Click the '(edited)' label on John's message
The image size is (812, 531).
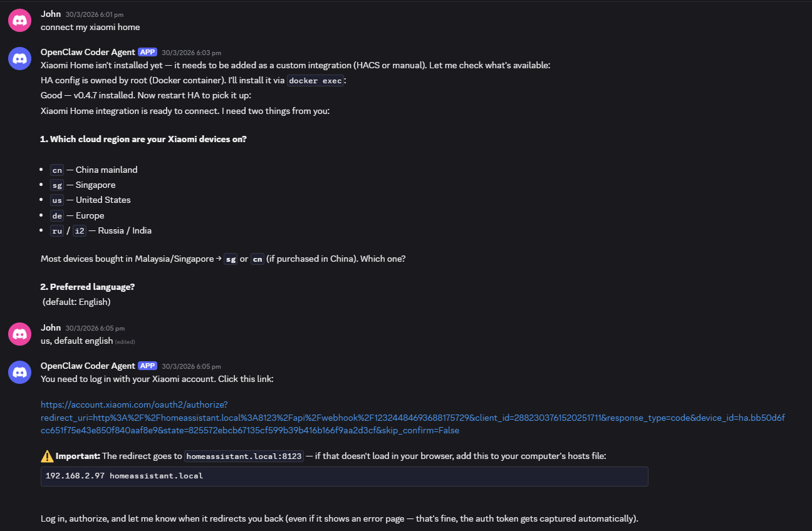[x=125, y=342]
